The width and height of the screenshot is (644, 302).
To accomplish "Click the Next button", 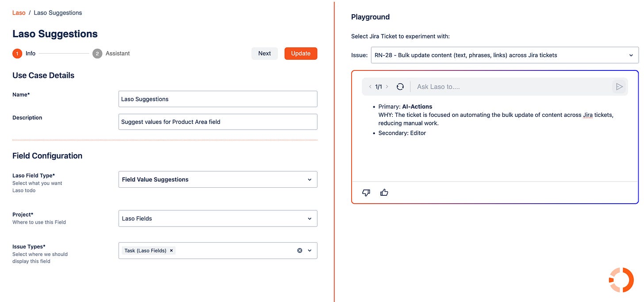I will (x=264, y=53).
